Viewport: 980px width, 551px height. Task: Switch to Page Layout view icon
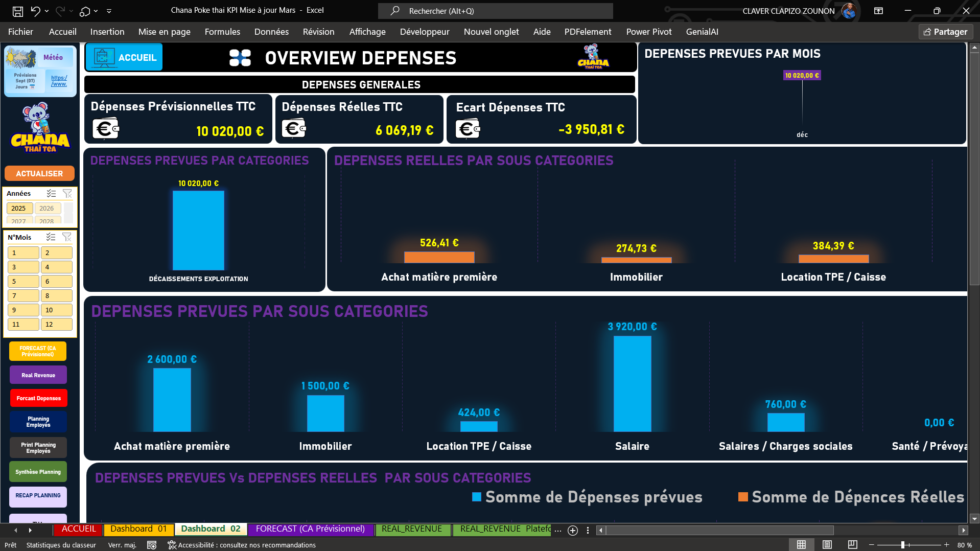click(x=827, y=545)
